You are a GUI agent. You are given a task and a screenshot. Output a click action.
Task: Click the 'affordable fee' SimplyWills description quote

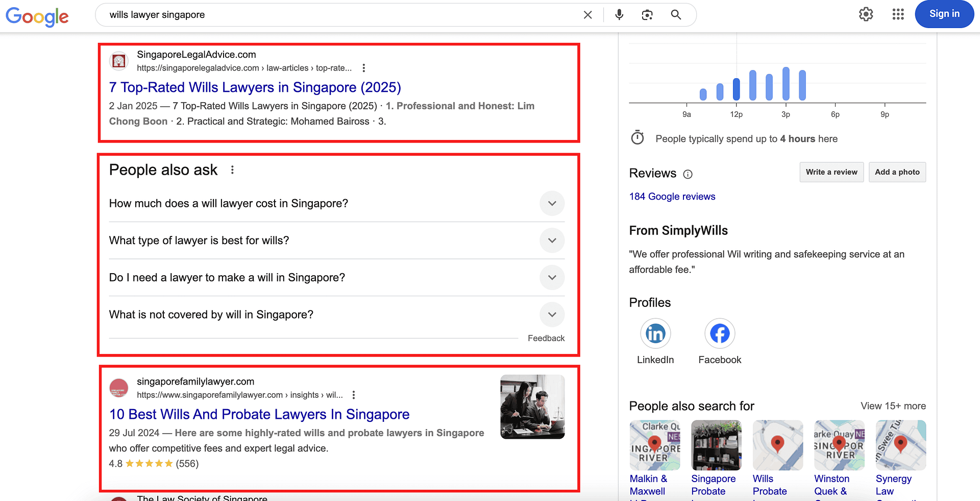coord(767,261)
